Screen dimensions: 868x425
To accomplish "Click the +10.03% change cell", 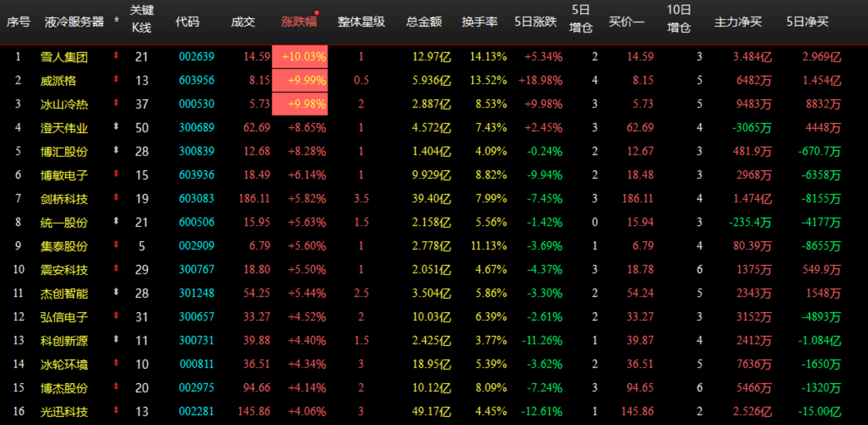I will tap(300, 57).
